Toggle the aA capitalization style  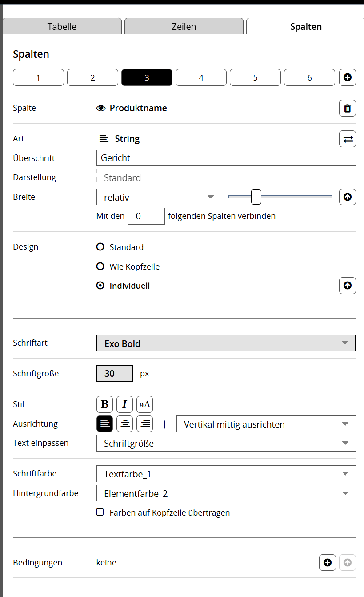tap(144, 404)
